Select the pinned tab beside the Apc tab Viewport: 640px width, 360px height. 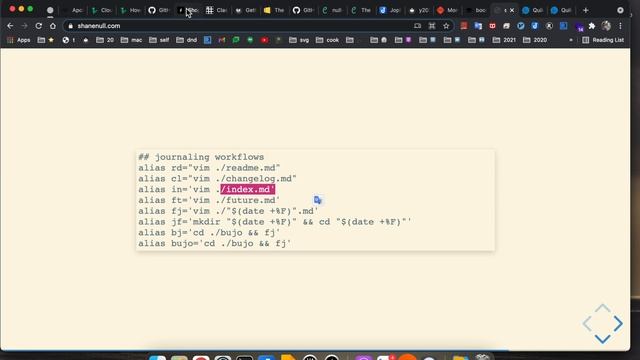[50, 10]
